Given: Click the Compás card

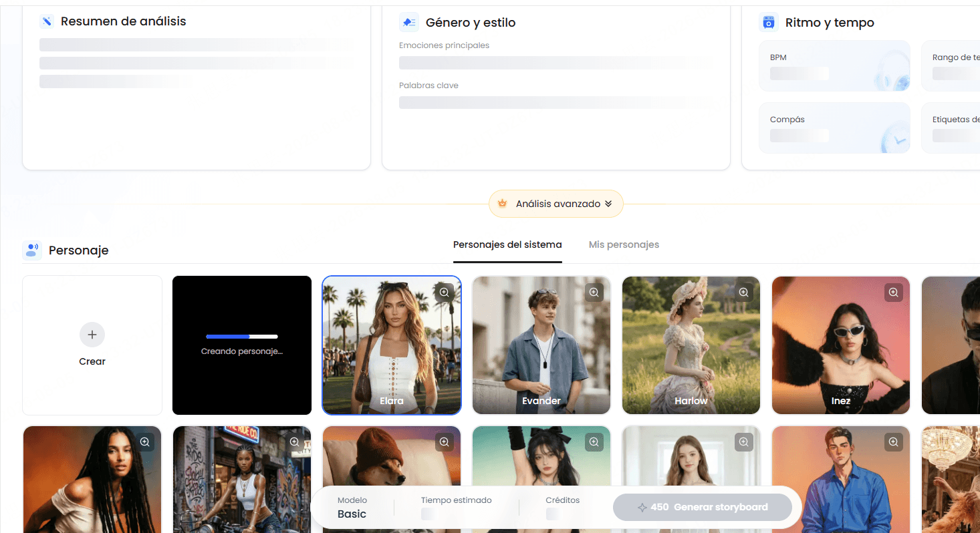Looking at the screenshot, I should [x=834, y=128].
